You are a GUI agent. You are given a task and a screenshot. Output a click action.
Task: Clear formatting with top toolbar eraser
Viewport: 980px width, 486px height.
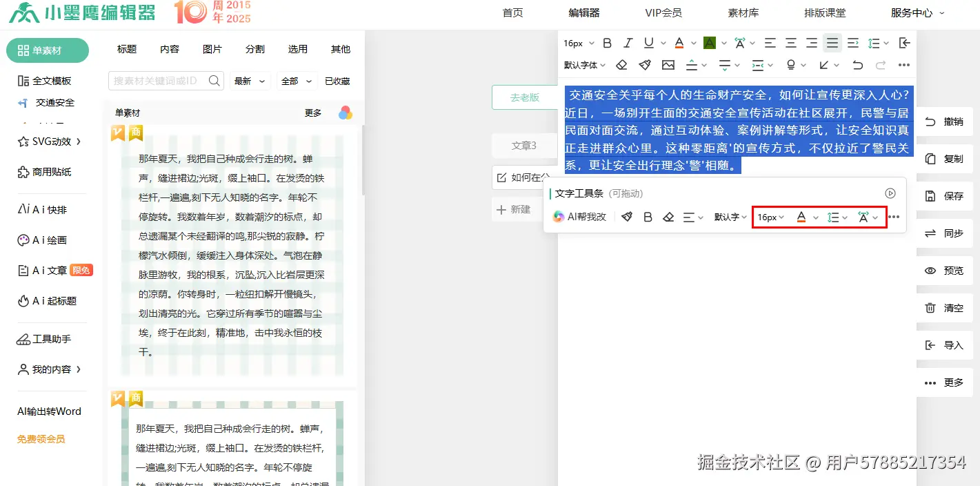(621, 65)
